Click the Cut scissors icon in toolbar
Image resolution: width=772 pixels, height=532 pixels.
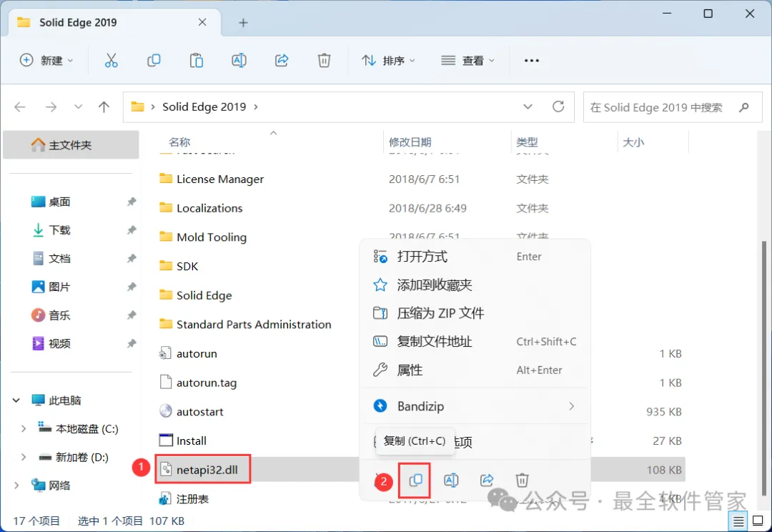pos(112,61)
